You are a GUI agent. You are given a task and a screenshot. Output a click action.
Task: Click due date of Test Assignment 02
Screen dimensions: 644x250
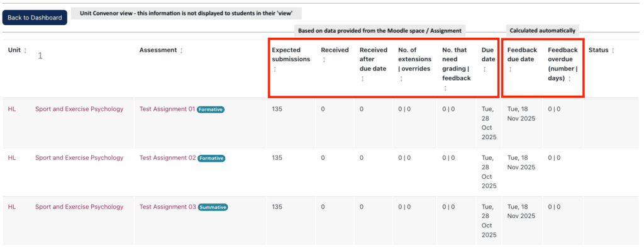point(489,171)
